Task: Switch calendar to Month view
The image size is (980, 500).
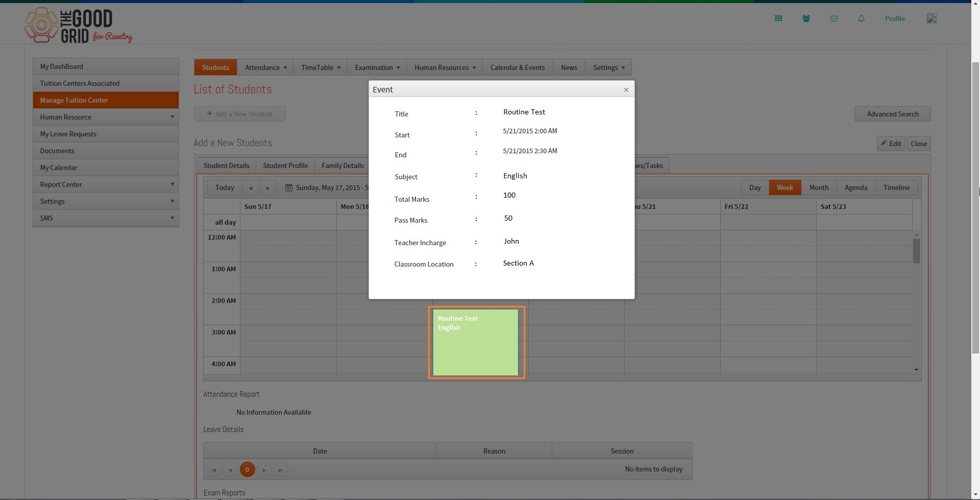Action: click(x=819, y=187)
